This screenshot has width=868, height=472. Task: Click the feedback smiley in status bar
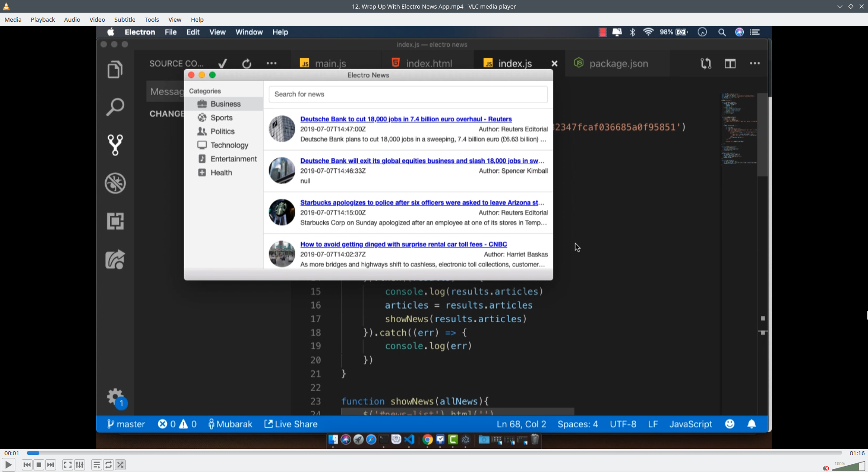tap(730, 424)
